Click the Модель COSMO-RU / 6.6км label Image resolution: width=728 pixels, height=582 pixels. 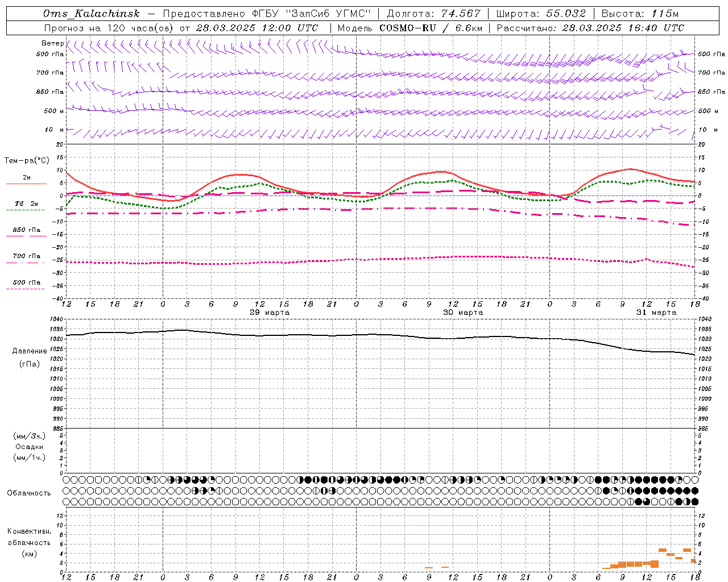(410, 28)
